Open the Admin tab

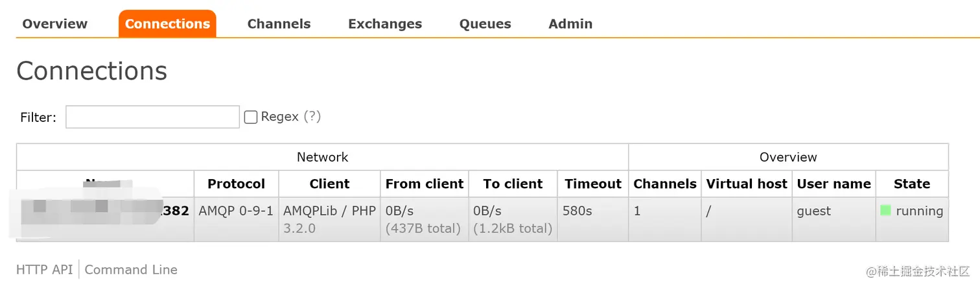[570, 24]
